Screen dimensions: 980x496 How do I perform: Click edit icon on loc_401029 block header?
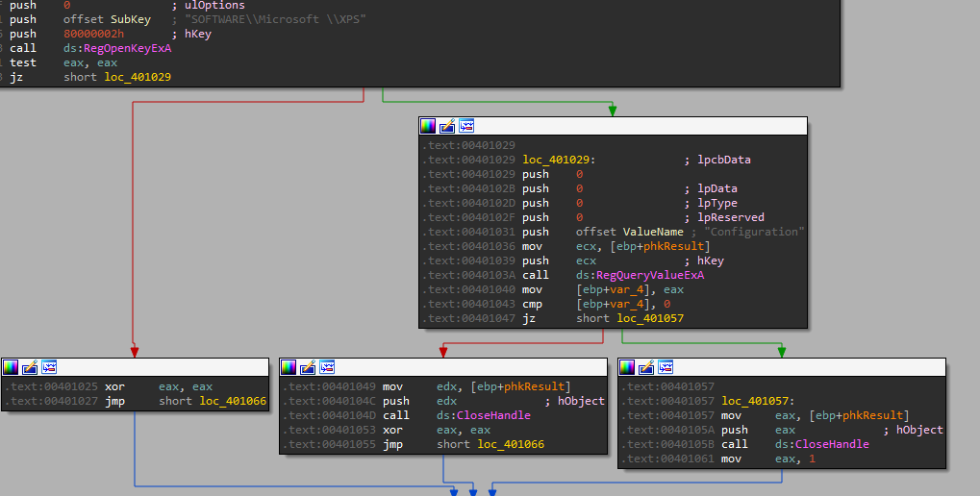coord(447,126)
